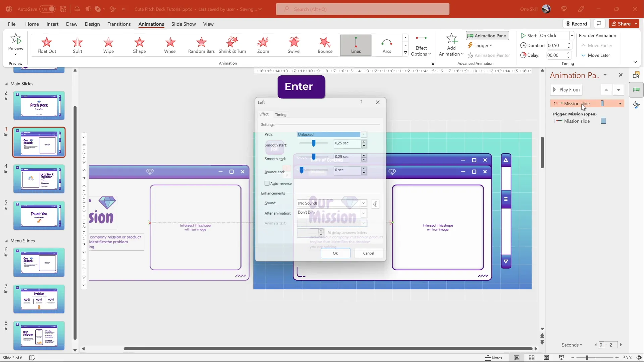The width and height of the screenshot is (644, 362).
Task: Collapse the Main Slides section
Action: (6, 84)
